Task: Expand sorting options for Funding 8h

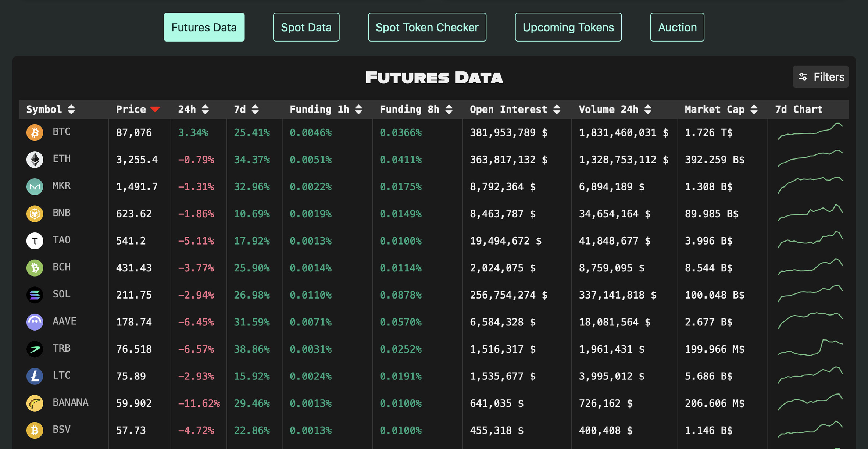Action: coord(448,109)
